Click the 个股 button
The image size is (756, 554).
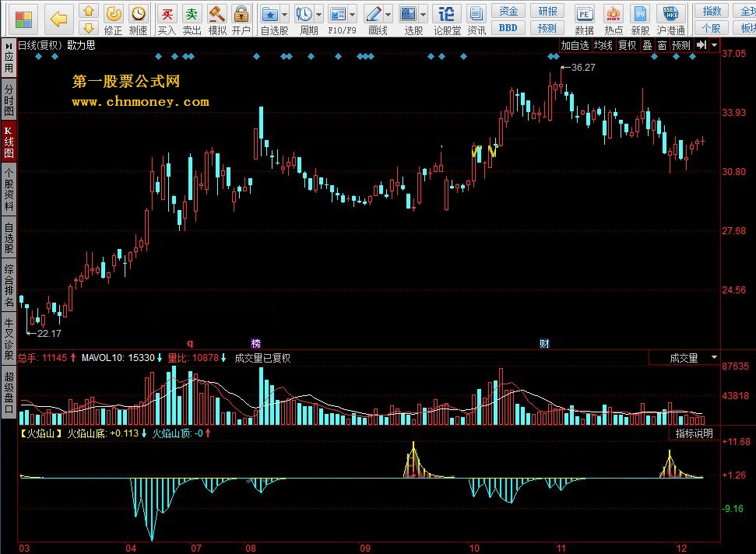click(712, 28)
